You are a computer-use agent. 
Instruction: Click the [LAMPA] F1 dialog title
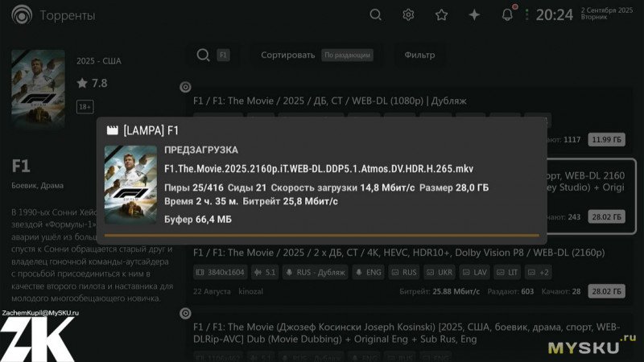[x=151, y=130]
